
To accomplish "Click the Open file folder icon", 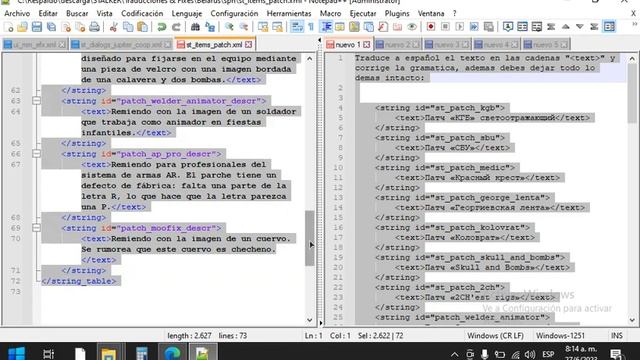I will (22, 27).
